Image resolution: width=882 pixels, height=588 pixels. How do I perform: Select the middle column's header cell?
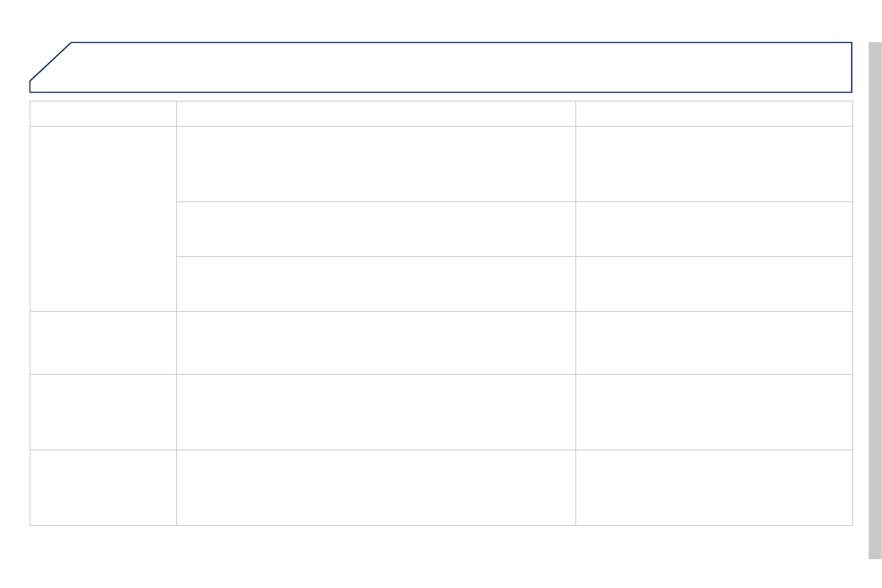coord(375,113)
